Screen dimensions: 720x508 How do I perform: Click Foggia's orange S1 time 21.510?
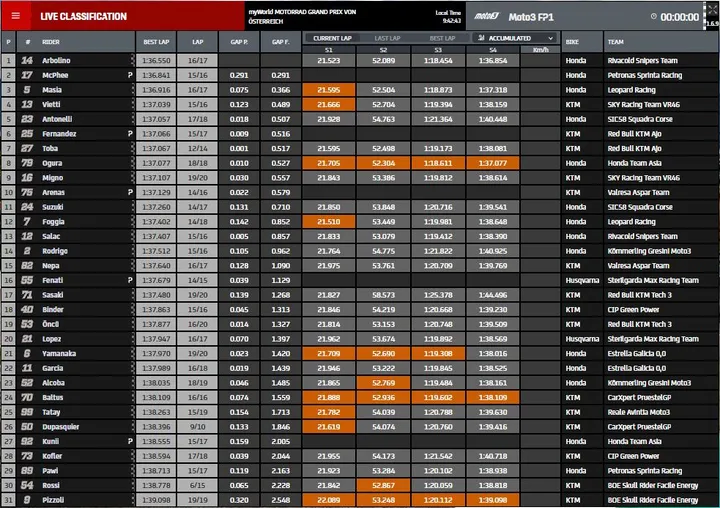coord(328,221)
